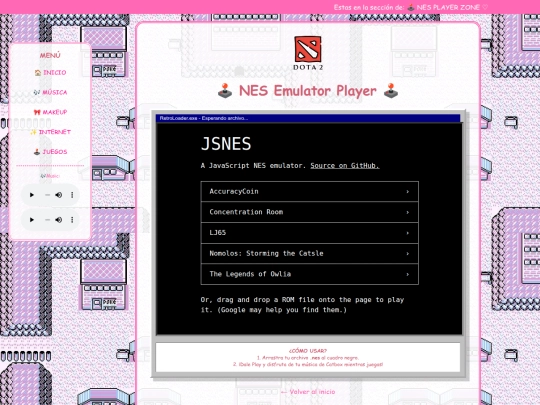Open more options on second audio player
This screenshot has height=405, width=540.
[x=72, y=220]
